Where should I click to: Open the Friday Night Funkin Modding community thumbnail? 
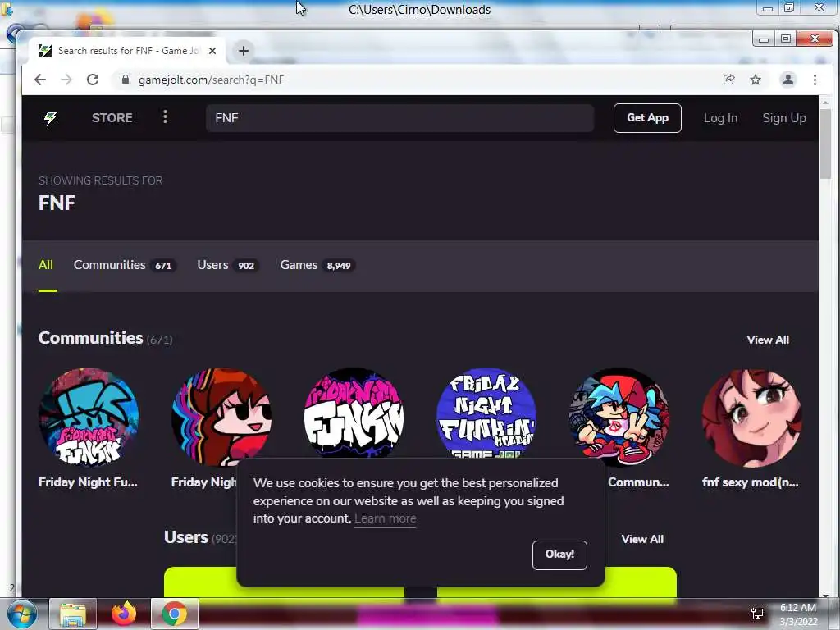486,413
